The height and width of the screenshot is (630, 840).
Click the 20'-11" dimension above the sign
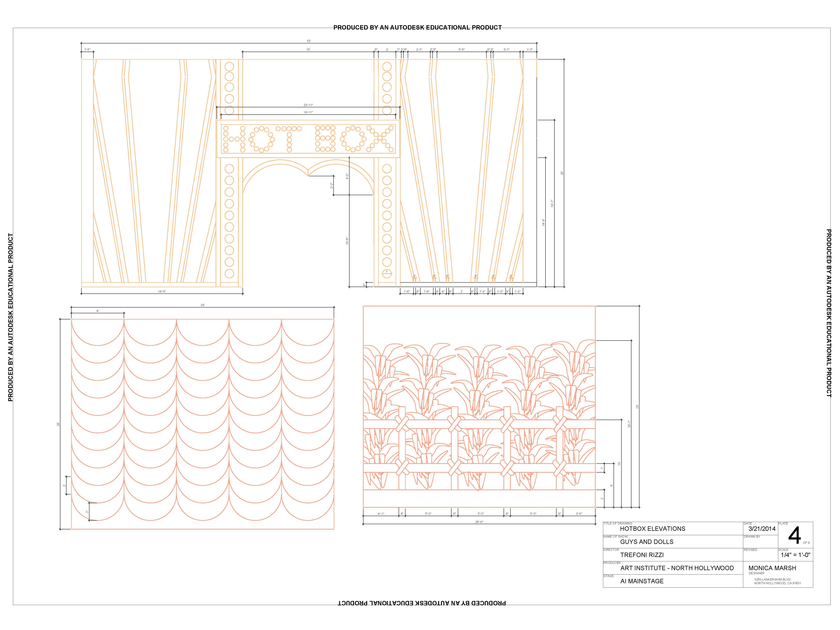coord(308,105)
